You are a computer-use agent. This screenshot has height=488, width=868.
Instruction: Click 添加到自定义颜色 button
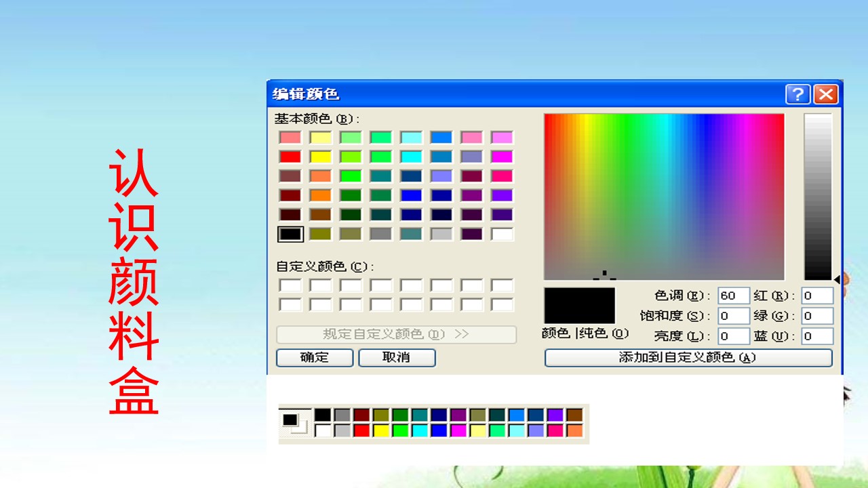point(688,357)
